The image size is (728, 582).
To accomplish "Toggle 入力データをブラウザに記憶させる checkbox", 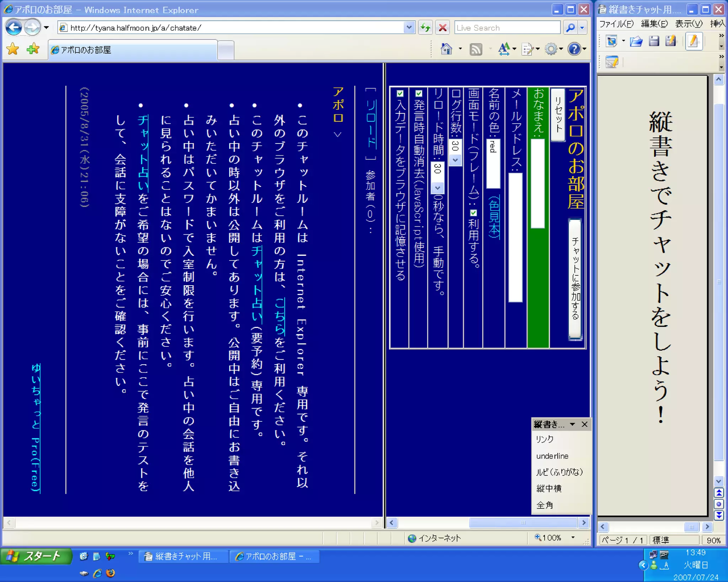I will [400, 93].
